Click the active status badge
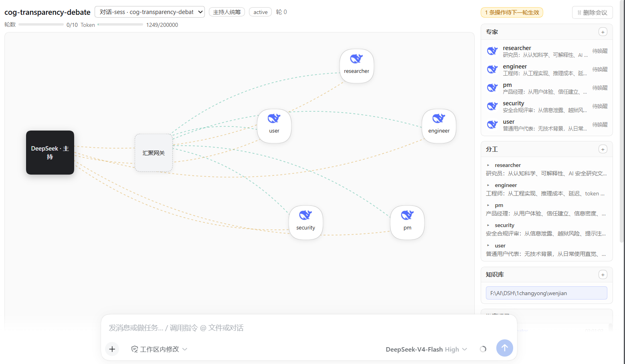 point(261,12)
